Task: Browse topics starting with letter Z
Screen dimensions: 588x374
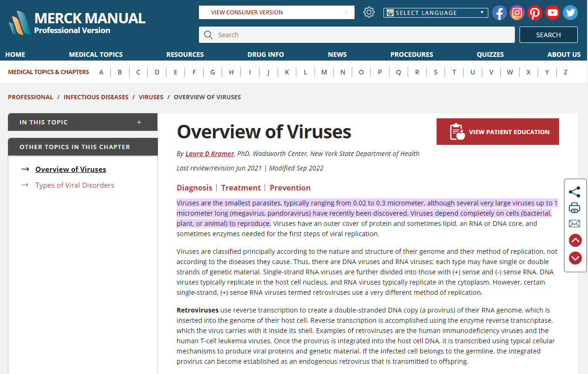Action: pos(566,72)
